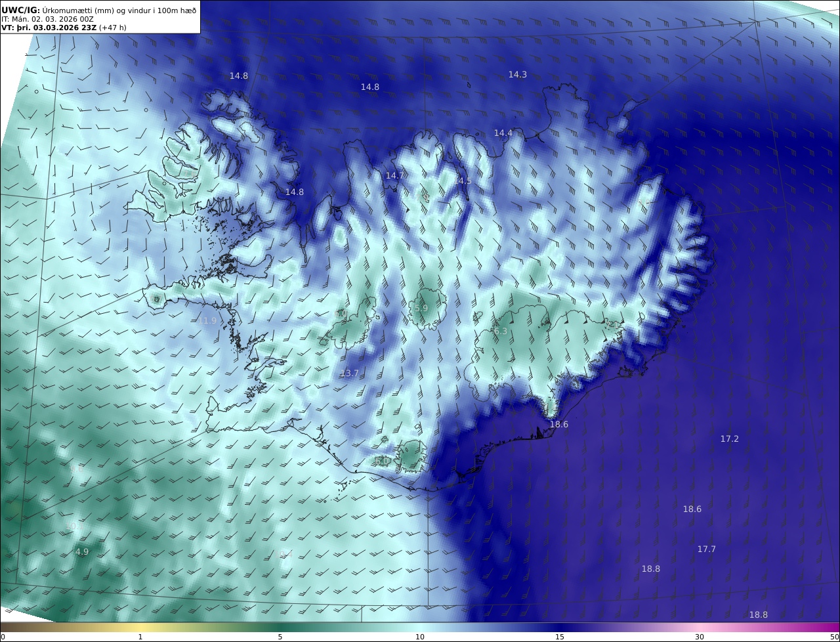Image resolution: width=840 pixels, height=642 pixels.
Task: Click the title 'Úrkomumætti (mm) og vindur í 100m hæð'
Action: coord(119,11)
